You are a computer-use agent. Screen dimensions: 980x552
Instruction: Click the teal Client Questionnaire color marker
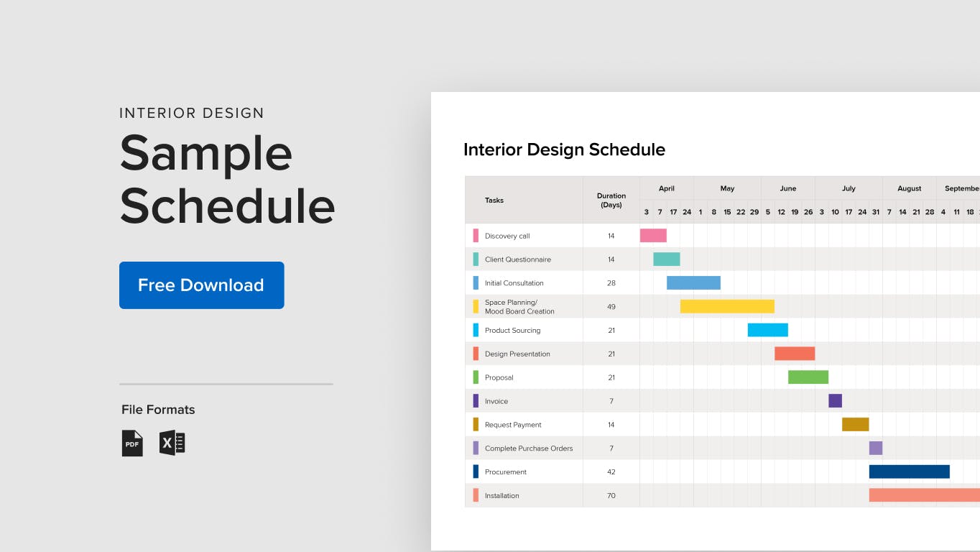tap(476, 259)
